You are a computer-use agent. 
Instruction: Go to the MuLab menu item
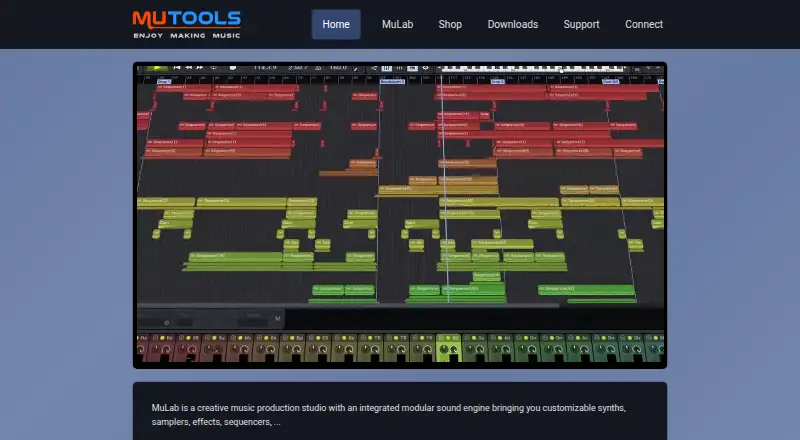point(397,25)
